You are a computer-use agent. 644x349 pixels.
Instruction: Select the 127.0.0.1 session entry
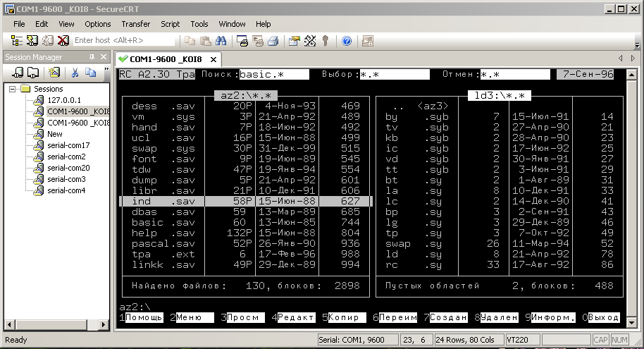click(x=64, y=100)
